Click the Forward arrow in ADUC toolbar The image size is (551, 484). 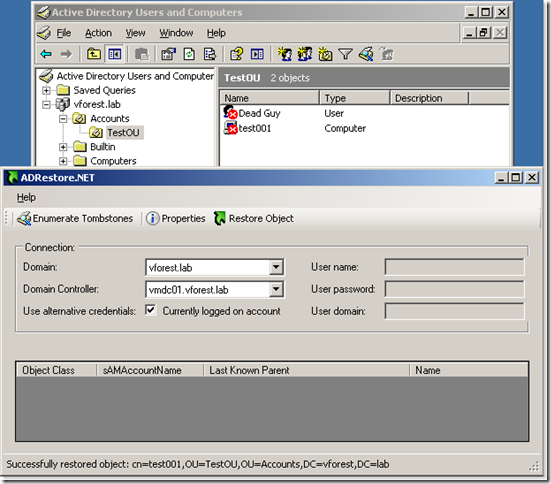66,54
